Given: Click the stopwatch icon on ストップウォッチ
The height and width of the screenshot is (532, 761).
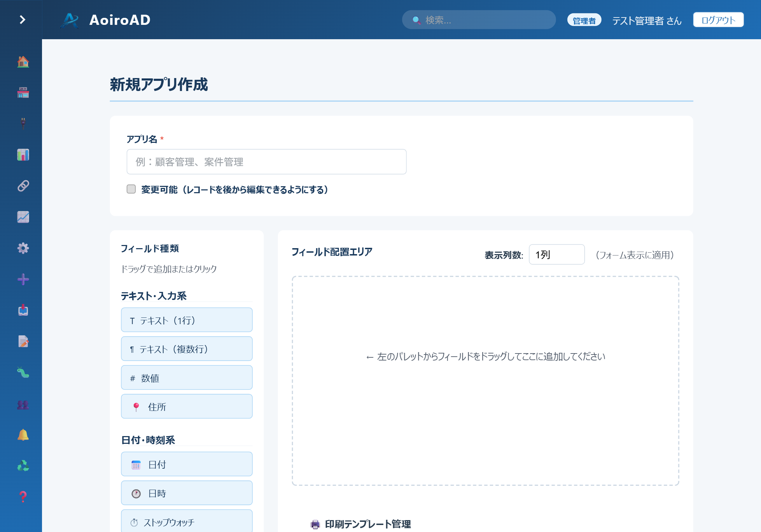Looking at the screenshot, I should tap(134, 523).
